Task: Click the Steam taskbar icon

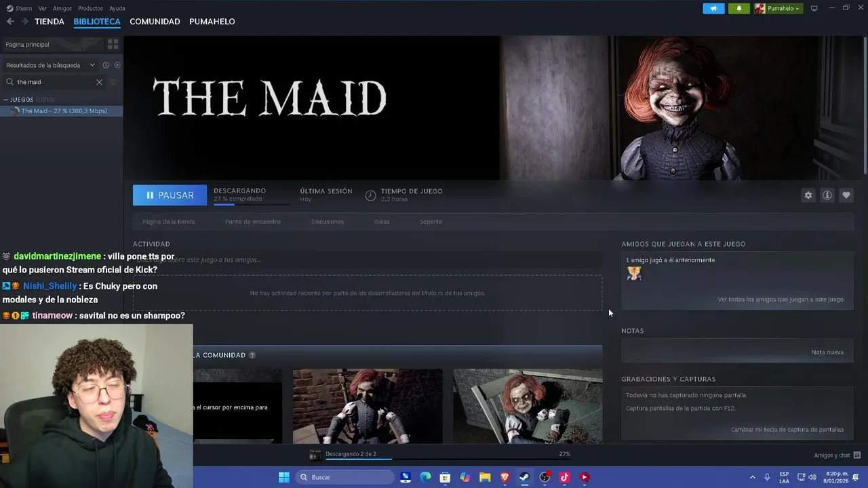Action: point(524,477)
